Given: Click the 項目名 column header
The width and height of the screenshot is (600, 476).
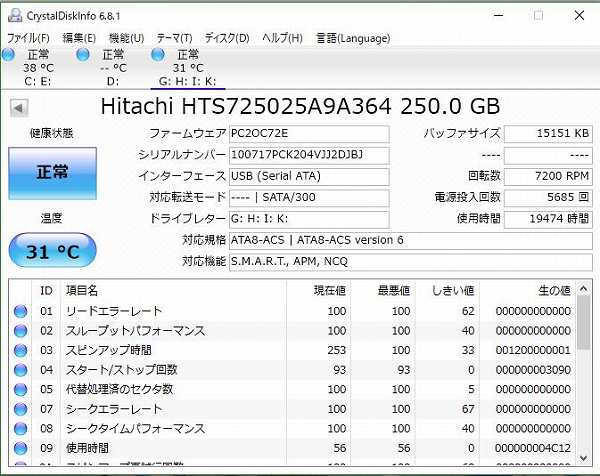Looking at the screenshot, I should click(x=173, y=291).
